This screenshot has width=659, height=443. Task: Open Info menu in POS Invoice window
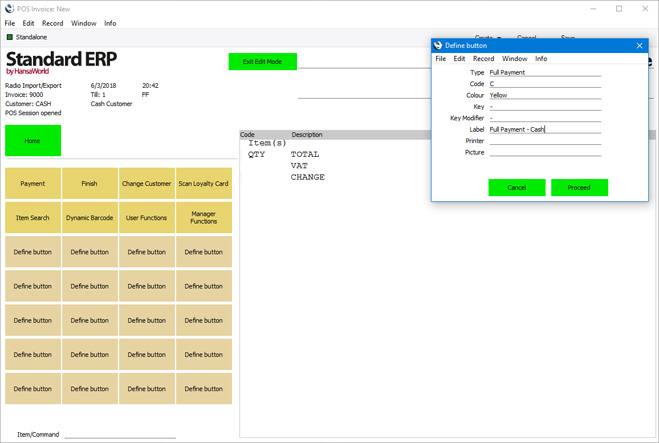(110, 23)
